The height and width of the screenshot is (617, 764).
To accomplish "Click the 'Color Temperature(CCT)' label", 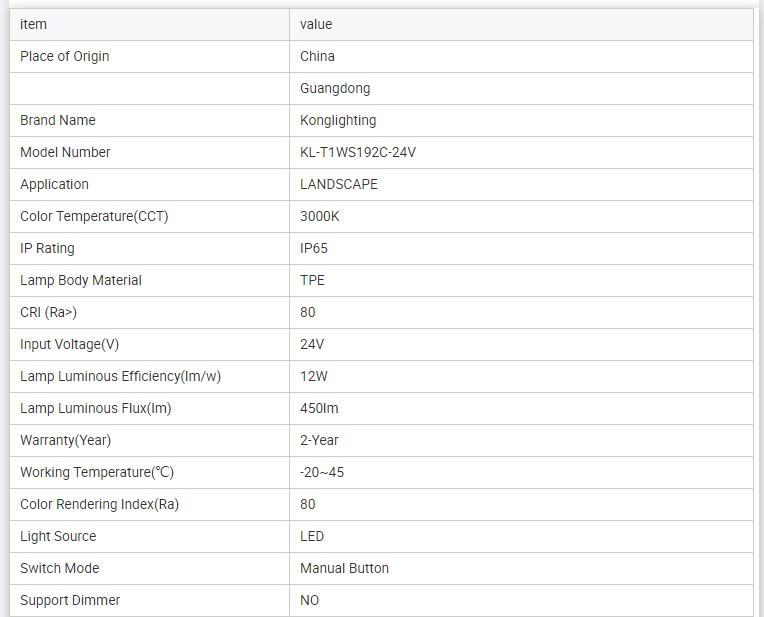I will (94, 216).
